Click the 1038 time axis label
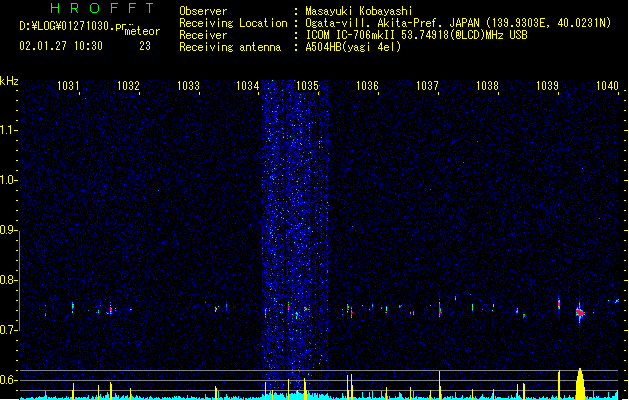 (x=487, y=85)
